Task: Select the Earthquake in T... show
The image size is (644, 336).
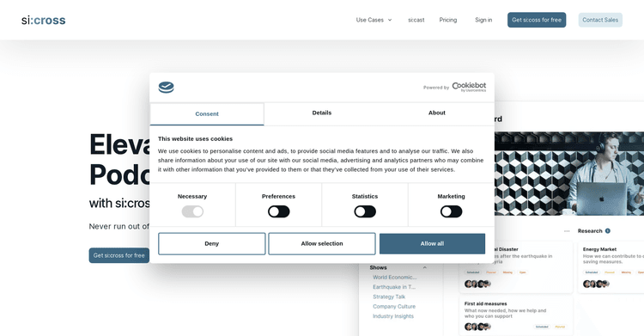Action: click(x=394, y=287)
